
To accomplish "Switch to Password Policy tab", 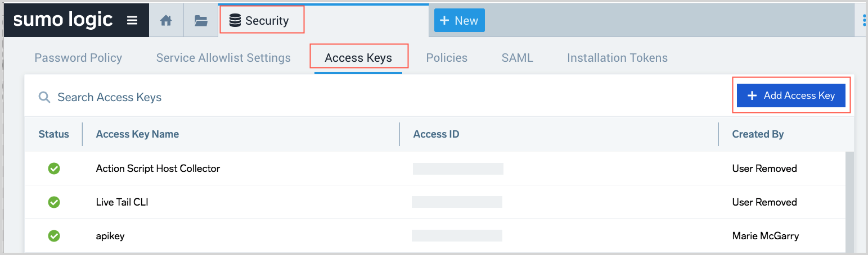I will pyautogui.click(x=78, y=58).
